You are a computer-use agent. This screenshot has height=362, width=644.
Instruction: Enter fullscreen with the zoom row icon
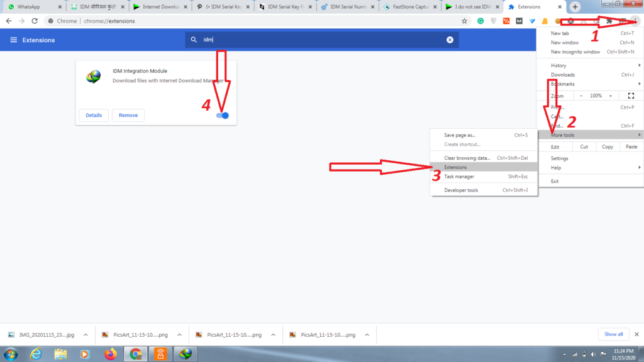point(631,96)
